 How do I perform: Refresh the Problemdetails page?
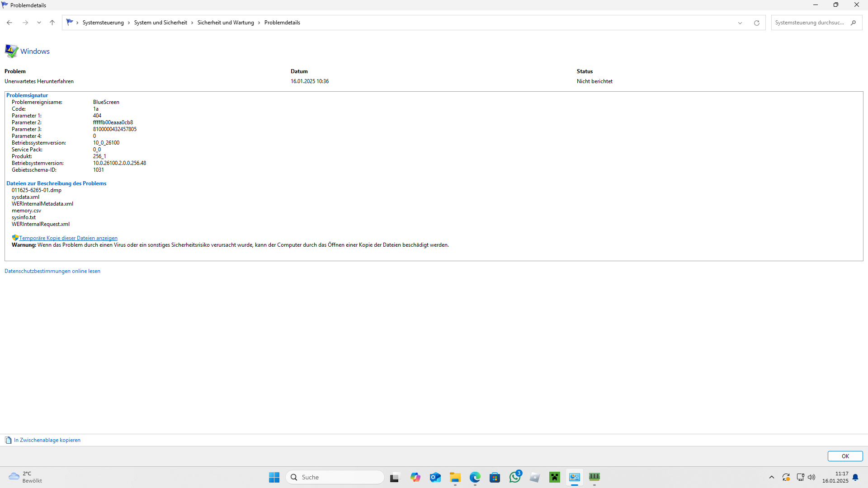coord(756,23)
